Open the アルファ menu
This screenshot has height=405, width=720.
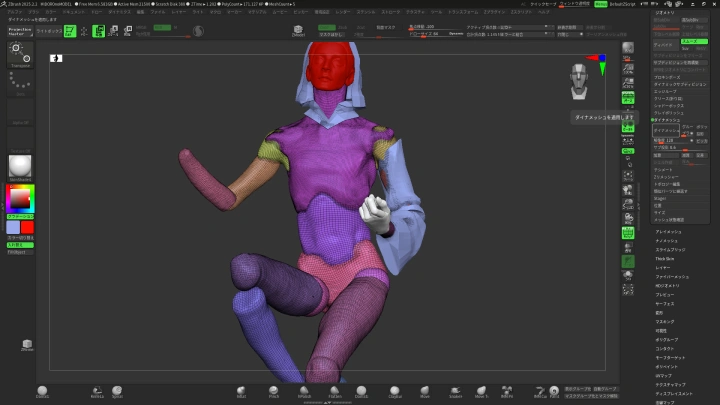(x=15, y=12)
